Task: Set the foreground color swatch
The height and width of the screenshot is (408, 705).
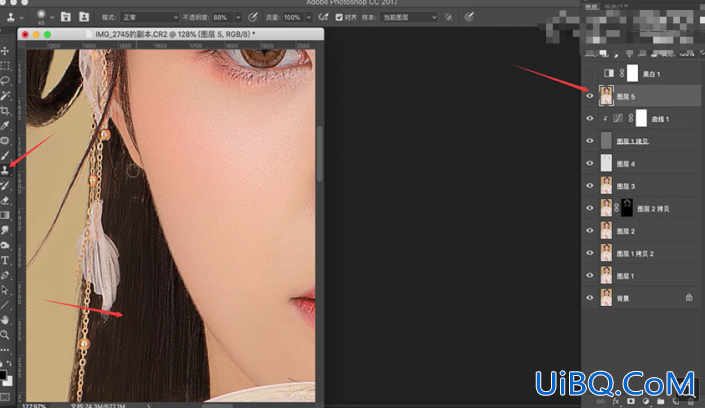Action: [x=3, y=374]
